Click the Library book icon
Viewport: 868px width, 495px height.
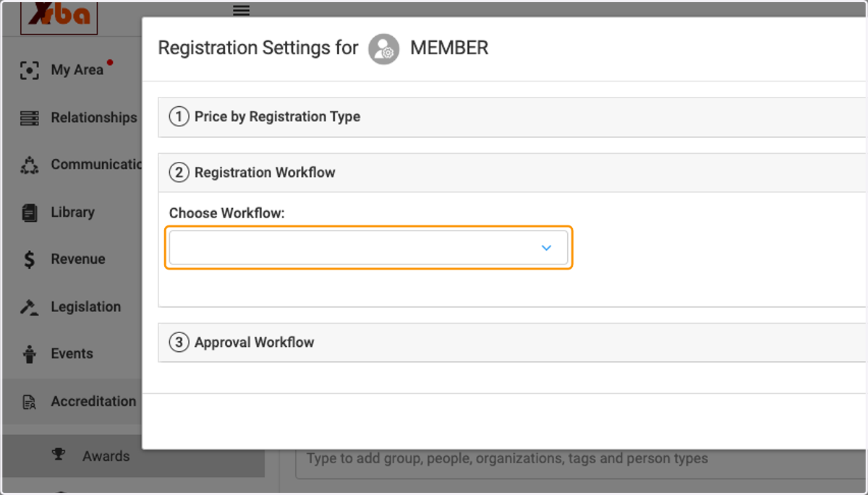[x=29, y=212]
